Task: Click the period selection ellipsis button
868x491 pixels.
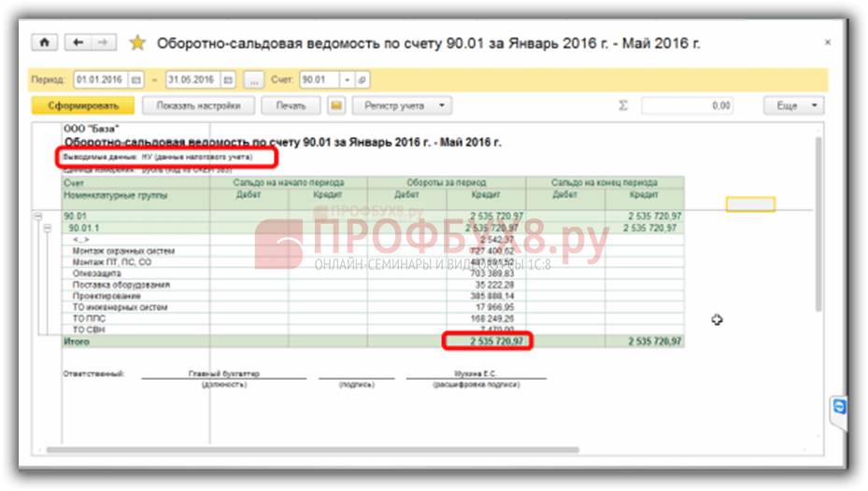Action: click(x=254, y=80)
